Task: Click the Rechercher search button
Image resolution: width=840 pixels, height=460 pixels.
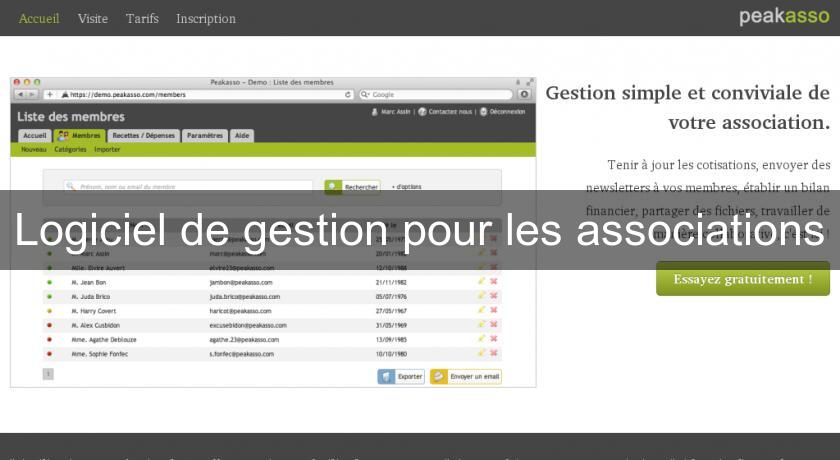Action: (x=352, y=187)
